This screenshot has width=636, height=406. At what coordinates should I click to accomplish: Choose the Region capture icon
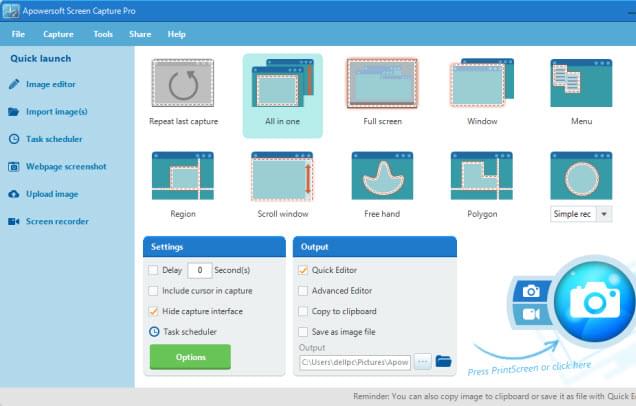[x=183, y=176]
